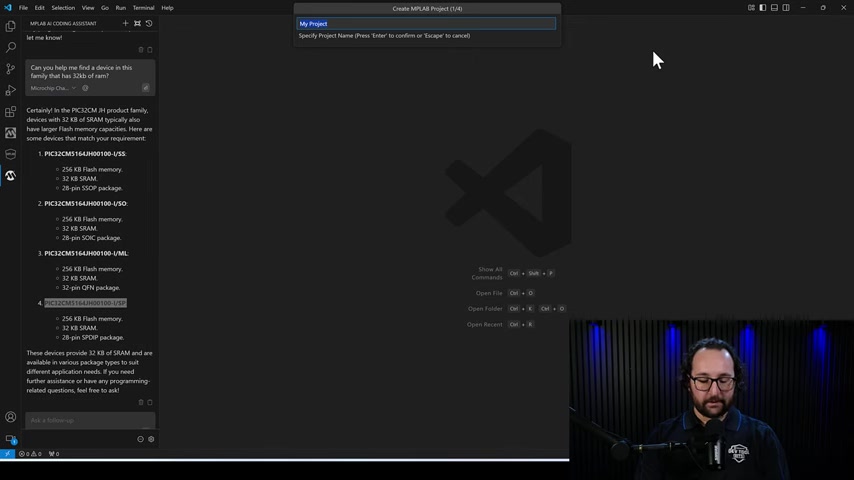This screenshot has height=480, width=854.
Task: Click the circular icon left of the settings gear
Action: point(141,439)
